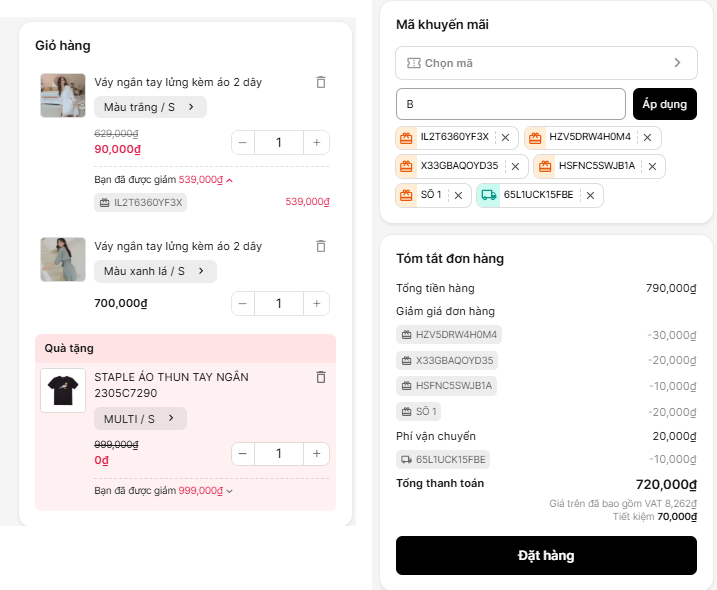Change the MULTI / S variant
The image size is (717, 590).
coord(140,419)
